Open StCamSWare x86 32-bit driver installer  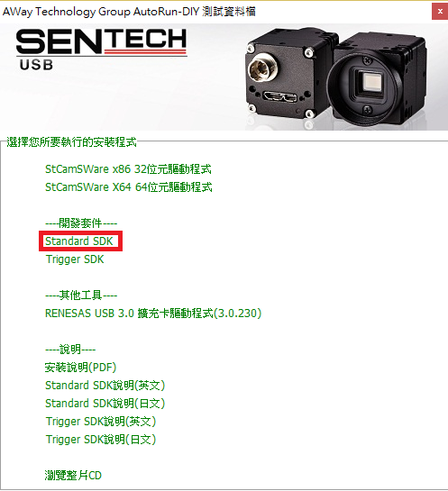tap(128, 169)
